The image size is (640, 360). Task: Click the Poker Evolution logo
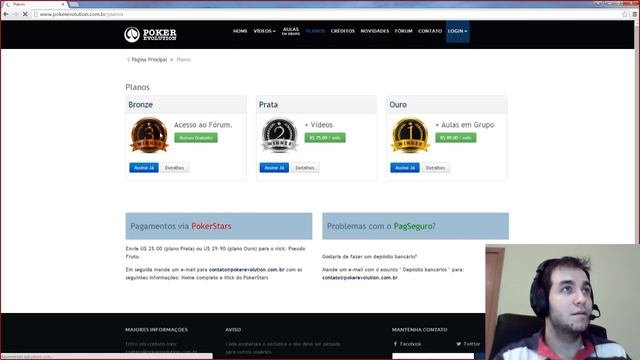[150, 34]
